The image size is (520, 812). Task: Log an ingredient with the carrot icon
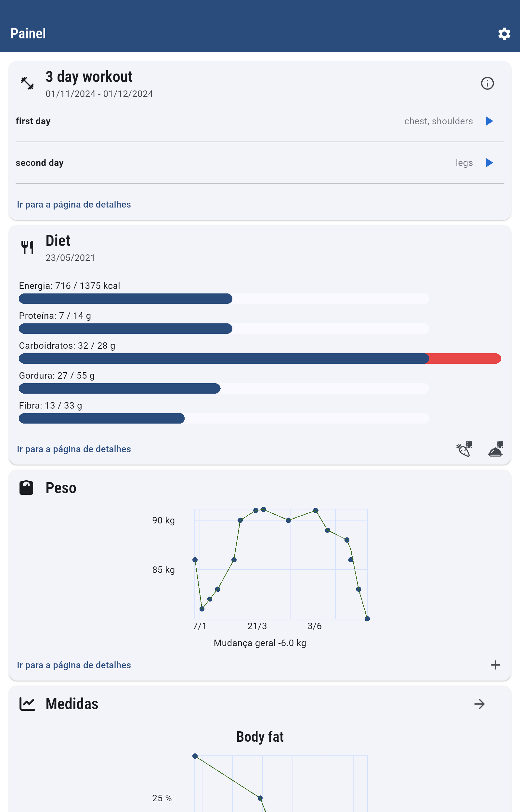point(464,449)
